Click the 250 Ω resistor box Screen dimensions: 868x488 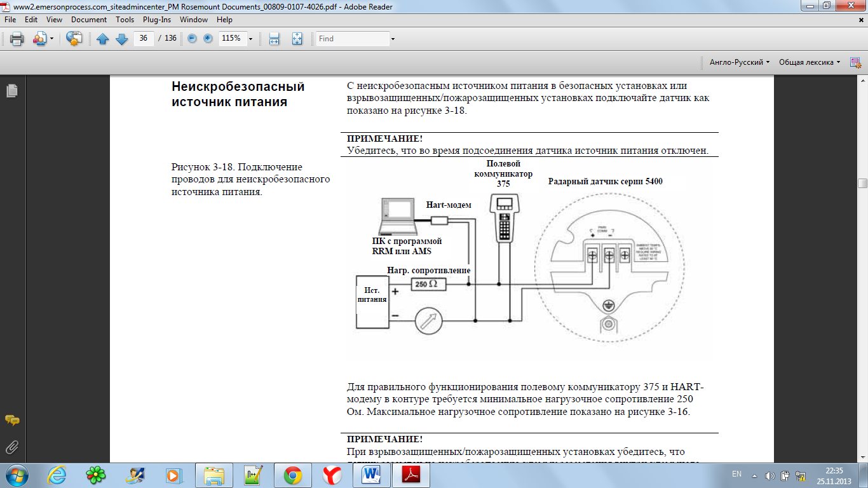pos(428,284)
